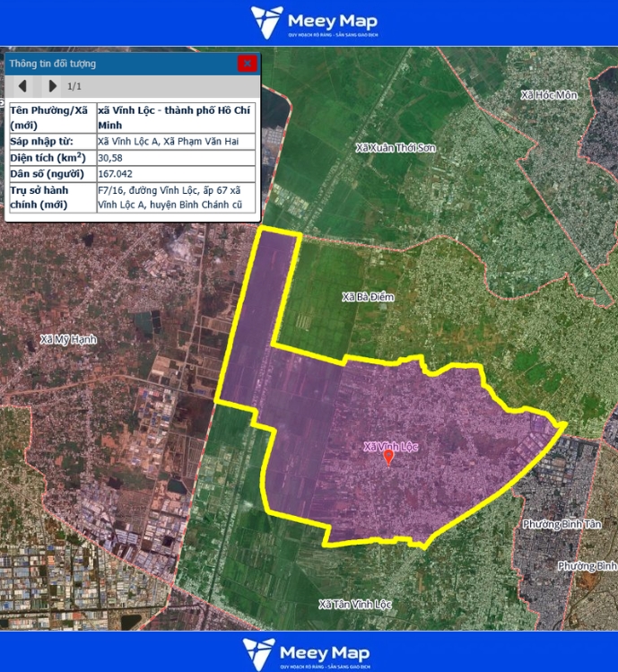Select the Xã Tân Vĩnh Lộc label

click(355, 605)
